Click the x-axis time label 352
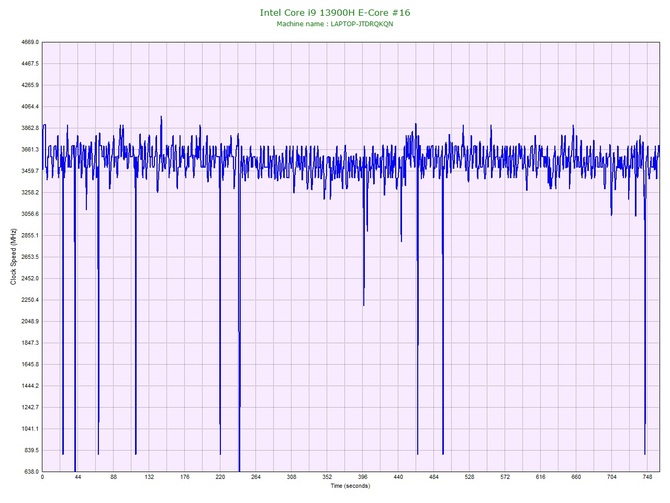The height and width of the screenshot is (503, 670). pyautogui.click(x=327, y=477)
